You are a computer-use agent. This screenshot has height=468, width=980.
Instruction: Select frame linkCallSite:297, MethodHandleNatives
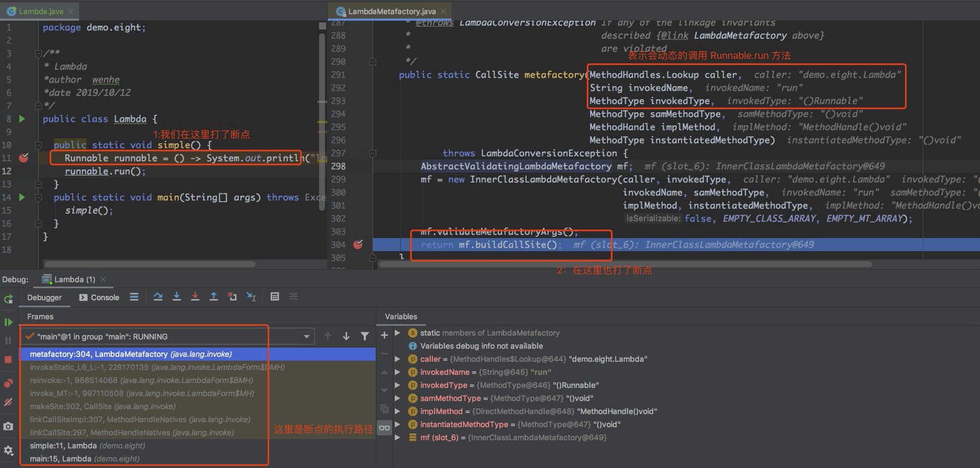[x=197, y=433]
